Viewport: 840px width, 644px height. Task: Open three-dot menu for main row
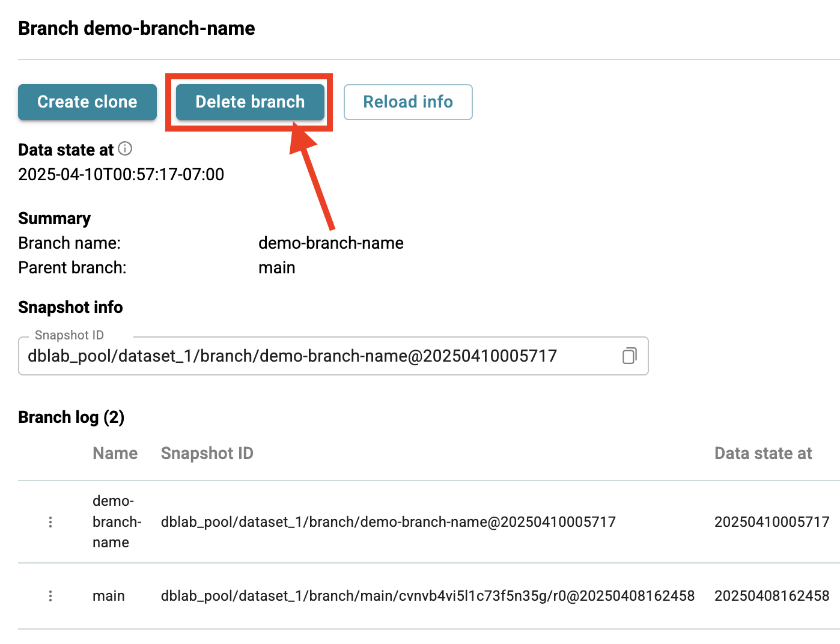[50, 596]
